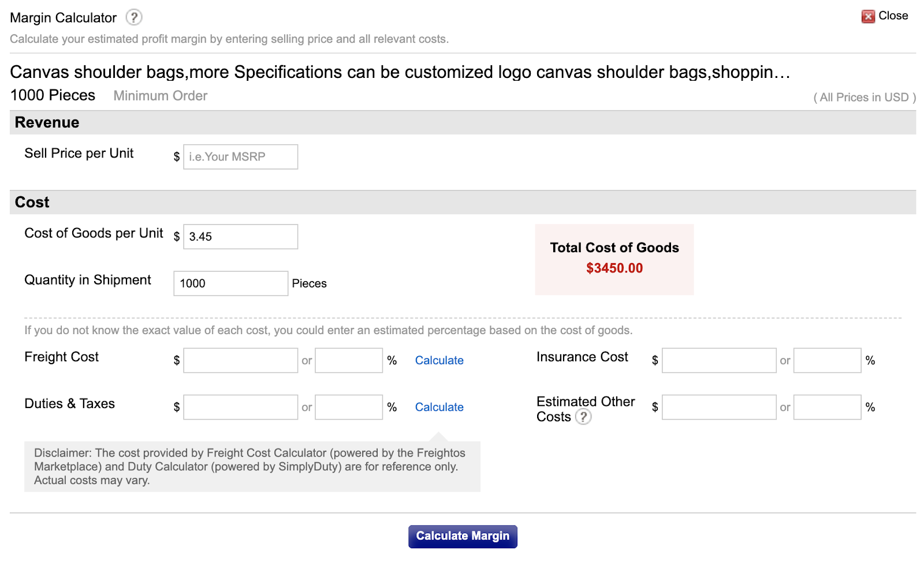The height and width of the screenshot is (565, 924).
Task: Click the Insurance Cost dollar amount field
Action: tap(718, 361)
